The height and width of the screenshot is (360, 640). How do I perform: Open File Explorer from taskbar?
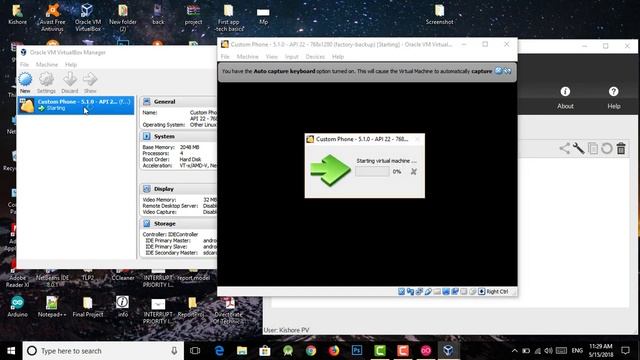242,351
